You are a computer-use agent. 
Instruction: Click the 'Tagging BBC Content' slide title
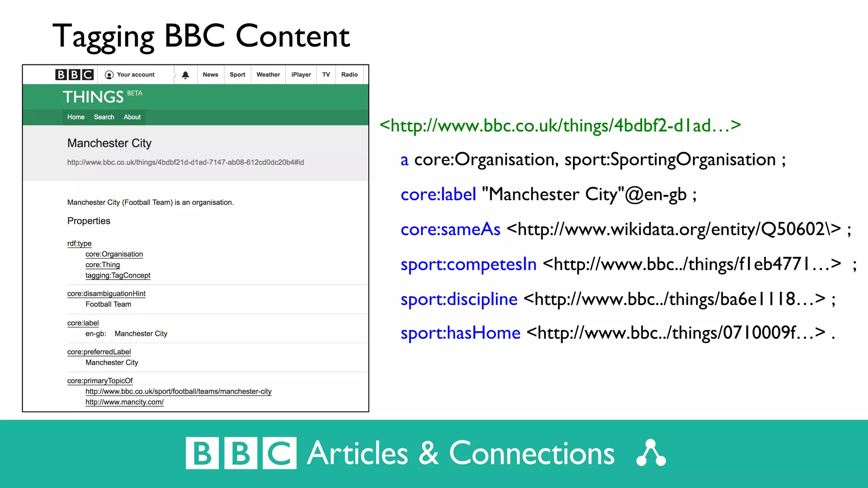[201, 36]
